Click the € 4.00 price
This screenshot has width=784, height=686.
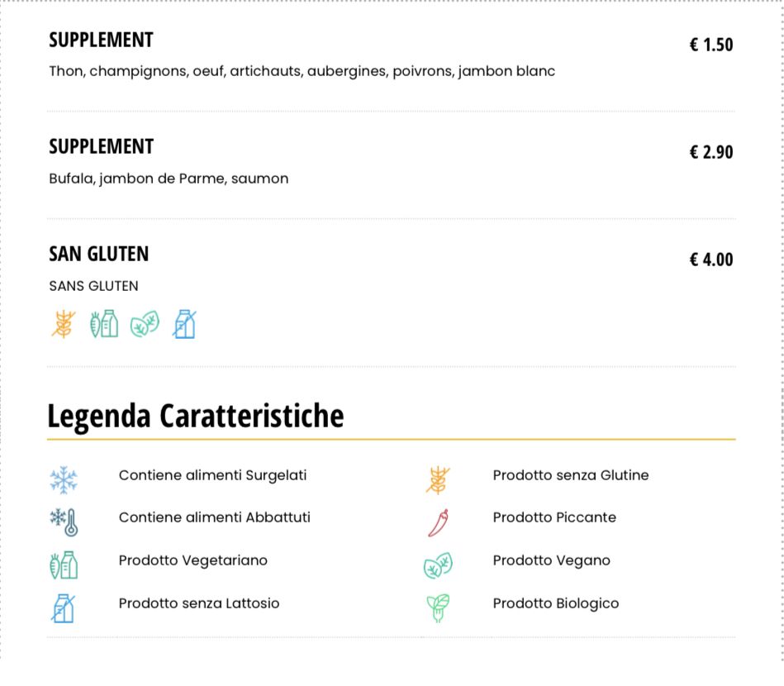(x=711, y=260)
